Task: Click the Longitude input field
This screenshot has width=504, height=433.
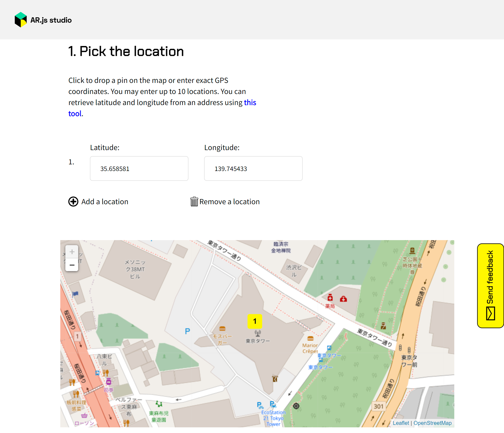Action: pos(253,168)
